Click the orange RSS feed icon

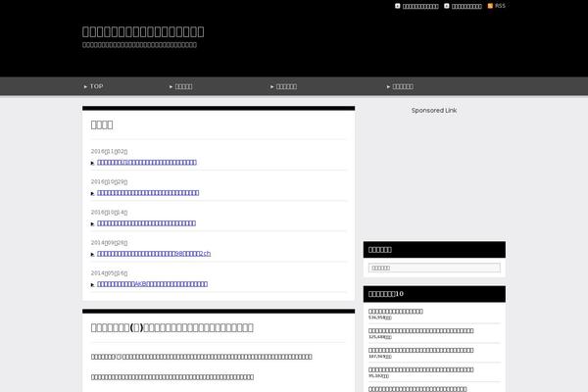coord(490,6)
